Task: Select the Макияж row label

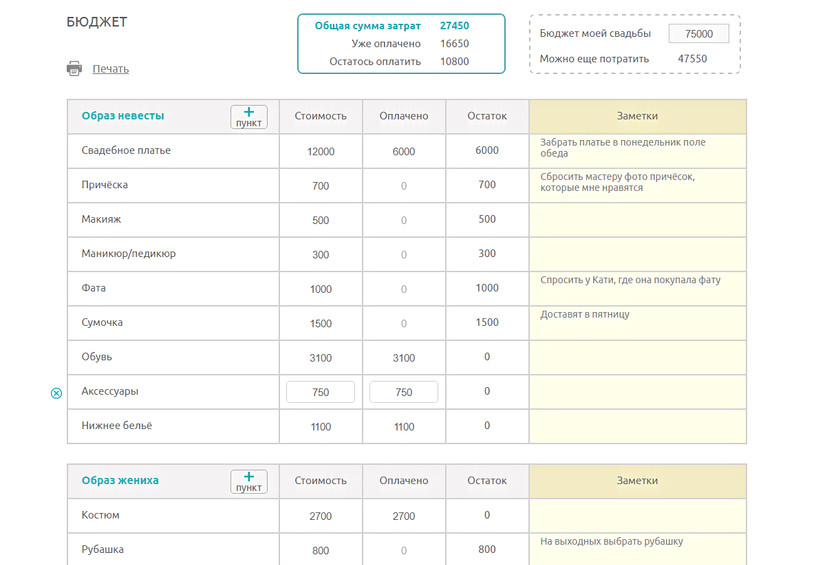Action: coord(101,219)
